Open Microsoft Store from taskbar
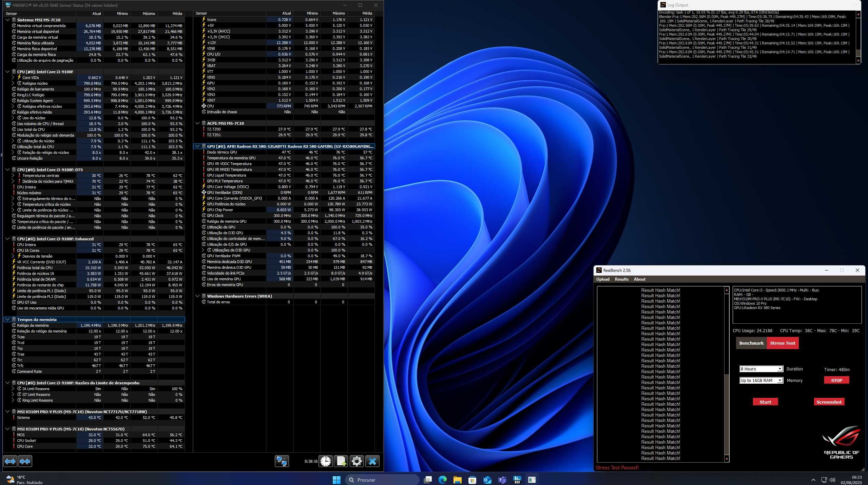Image resolution: width=868 pixels, height=485 pixels. tap(472, 480)
